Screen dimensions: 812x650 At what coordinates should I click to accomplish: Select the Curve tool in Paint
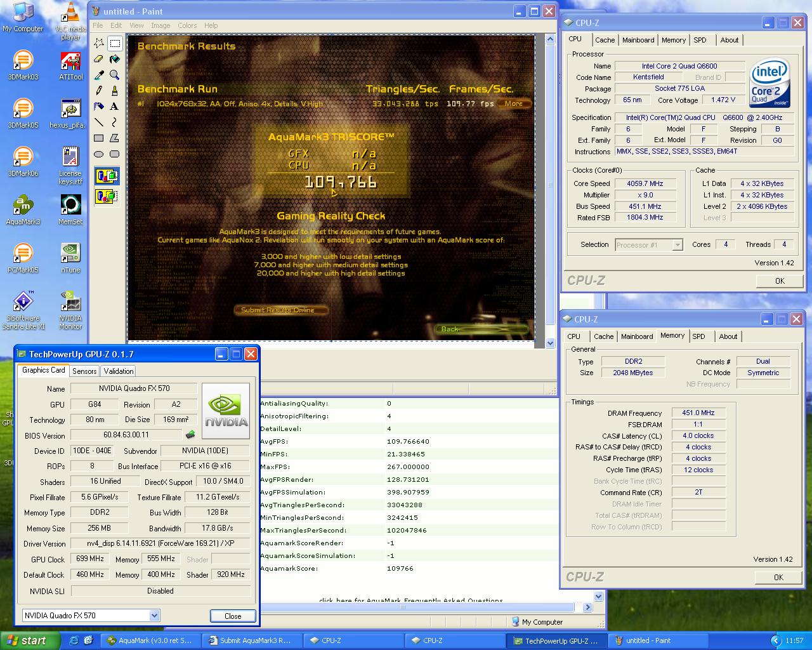(x=115, y=122)
